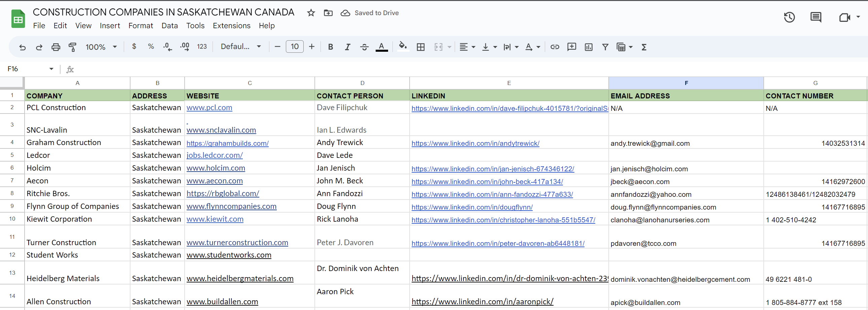Open the fill color picker
This screenshot has width=868, height=310.
pyautogui.click(x=403, y=46)
